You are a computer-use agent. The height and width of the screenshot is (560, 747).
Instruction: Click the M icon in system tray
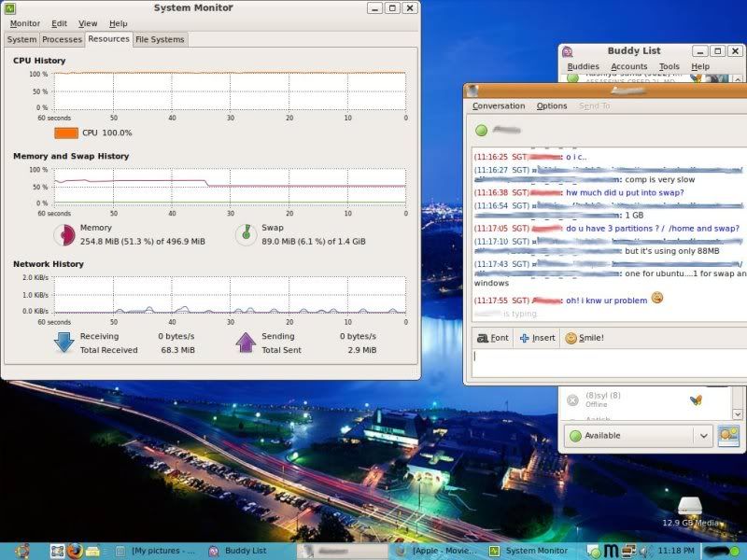(x=611, y=551)
